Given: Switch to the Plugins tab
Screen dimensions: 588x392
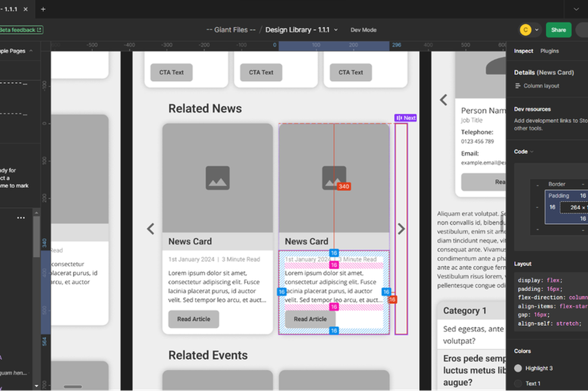Looking at the screenshot, I should (x=549, y=51).
